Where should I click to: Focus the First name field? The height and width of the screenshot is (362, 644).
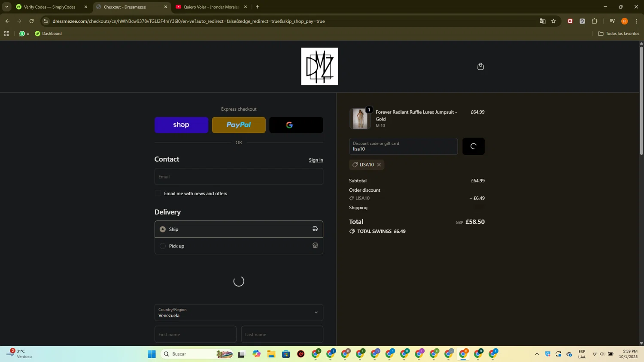[195, 335]
